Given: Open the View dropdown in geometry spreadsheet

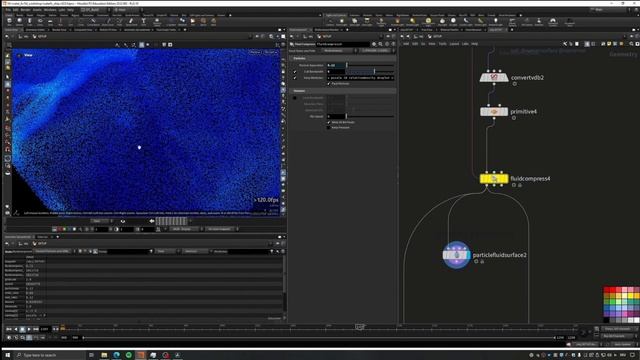Looking at the screenshot, I should click(166, 251).
